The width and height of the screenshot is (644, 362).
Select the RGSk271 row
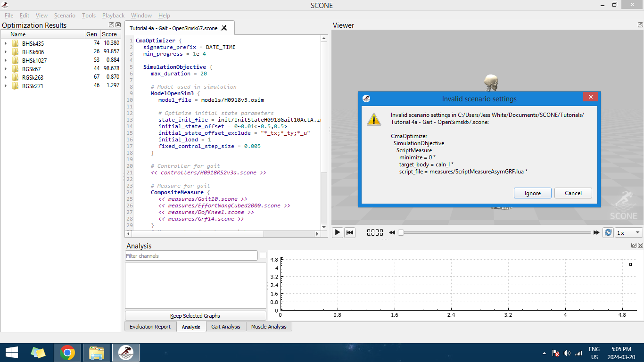coord(61,86)
